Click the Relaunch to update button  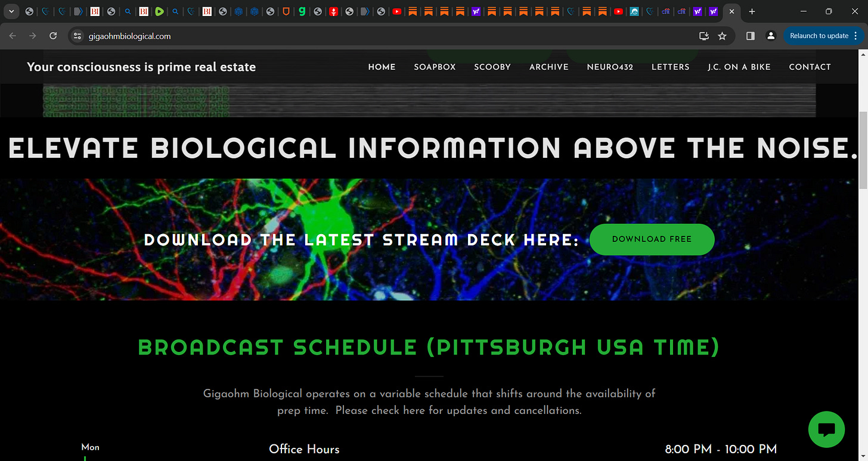pos(819,36)
